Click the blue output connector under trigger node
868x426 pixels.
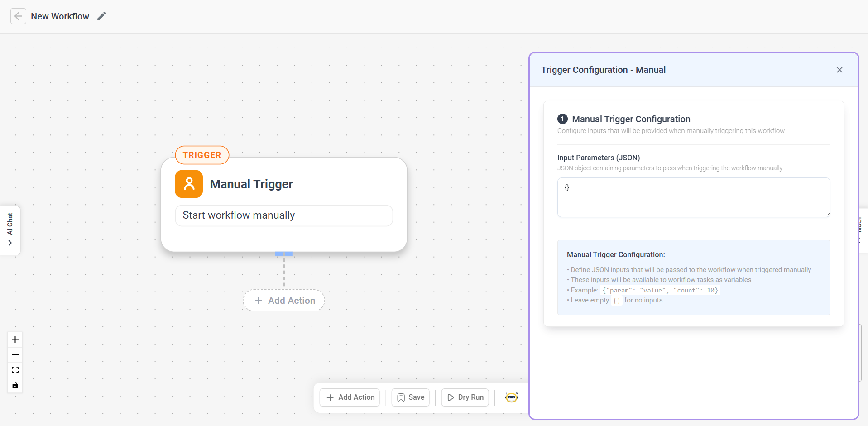pos(284,254)
